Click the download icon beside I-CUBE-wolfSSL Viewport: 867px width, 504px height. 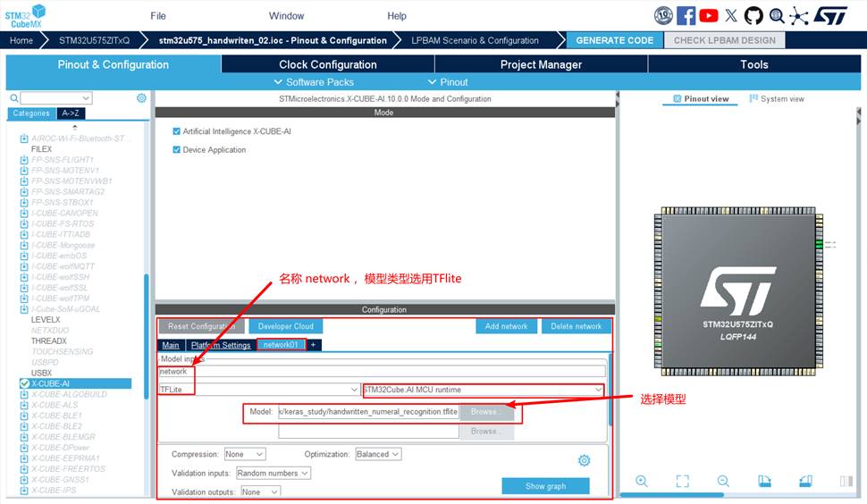[x=24, y=288]
